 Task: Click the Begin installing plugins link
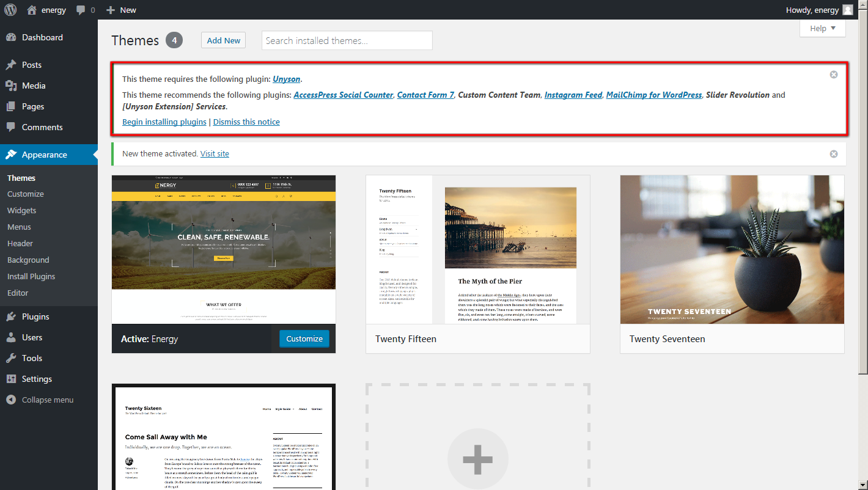[x=164, y=122]
